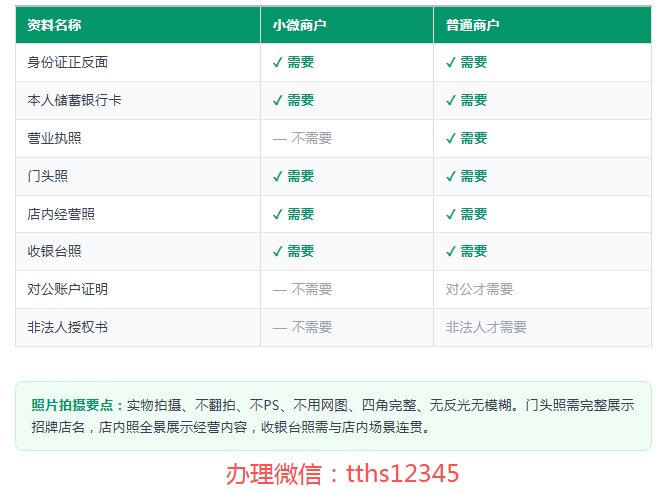
Task: Select the 门头照 row label
Action: [47, 176]
